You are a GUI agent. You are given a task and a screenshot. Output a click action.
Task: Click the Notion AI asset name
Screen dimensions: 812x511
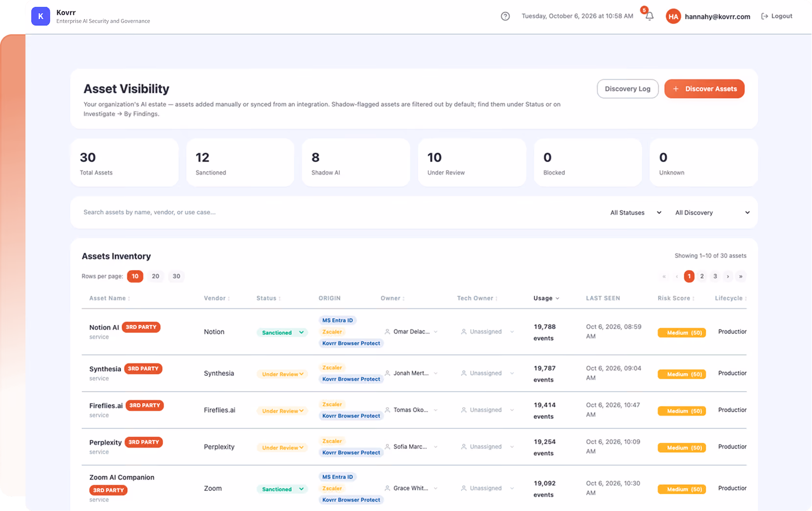click(x=104, y=327)
